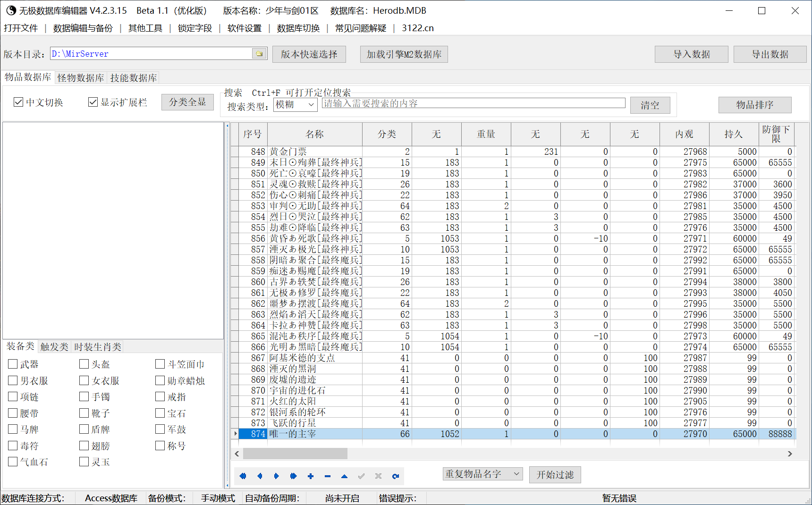Tick the 翅膀 checkbox
Viewport: 812px width, 505px height.
coord(84,446)
